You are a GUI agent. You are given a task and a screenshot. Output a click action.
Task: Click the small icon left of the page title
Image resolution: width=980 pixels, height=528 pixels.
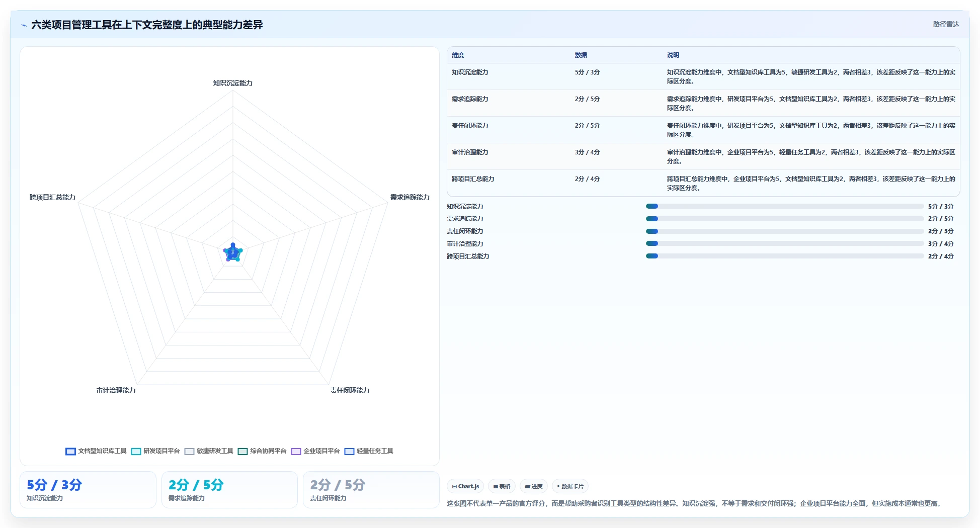pos(24,25)
